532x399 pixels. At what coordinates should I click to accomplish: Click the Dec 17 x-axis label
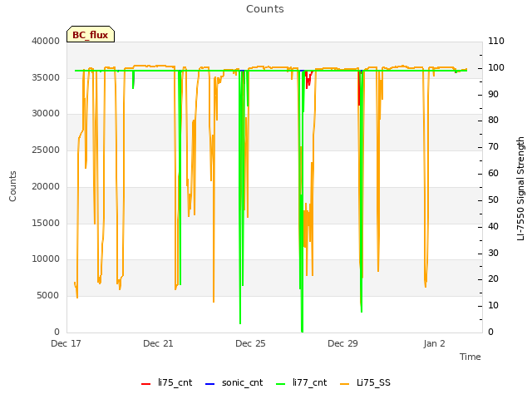click(66, 343)
